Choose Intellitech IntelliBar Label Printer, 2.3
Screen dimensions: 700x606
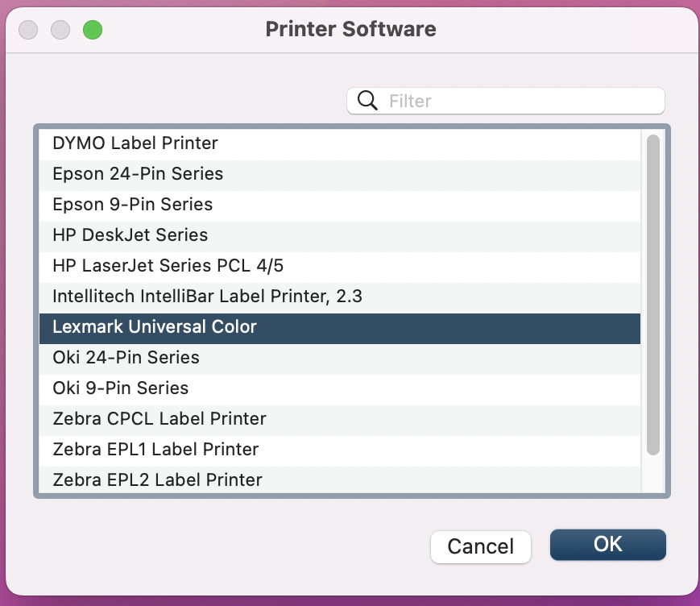click(339, 297)
